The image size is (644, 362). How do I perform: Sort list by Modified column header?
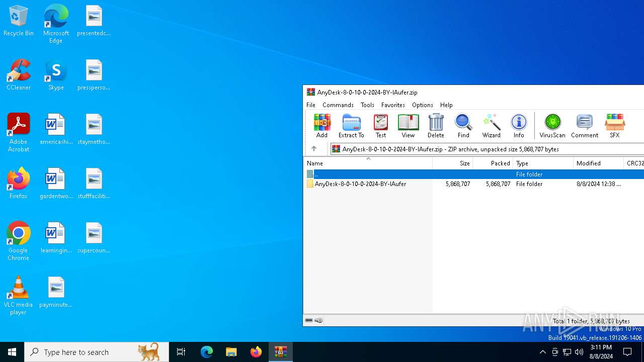point(599,163)
